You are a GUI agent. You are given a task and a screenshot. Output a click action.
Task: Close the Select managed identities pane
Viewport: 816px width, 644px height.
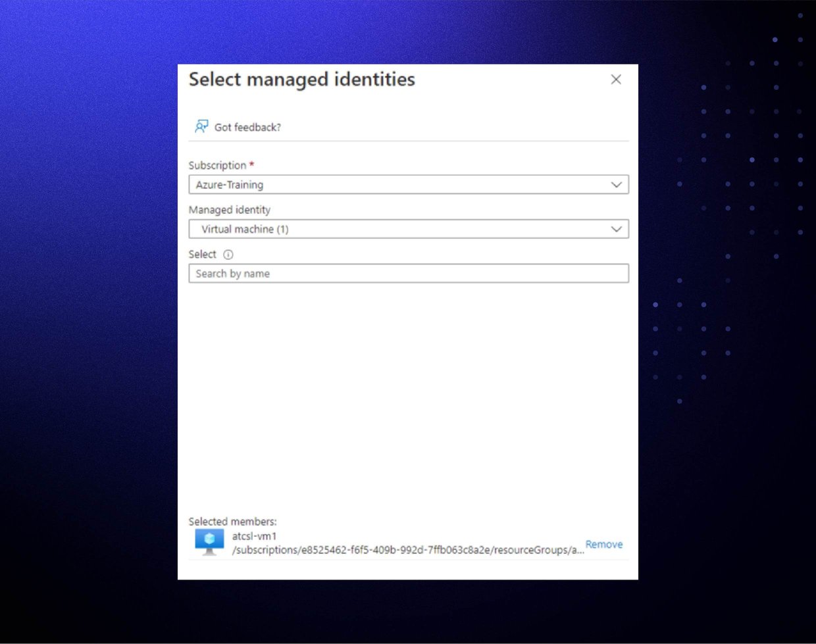coord(616,79)
